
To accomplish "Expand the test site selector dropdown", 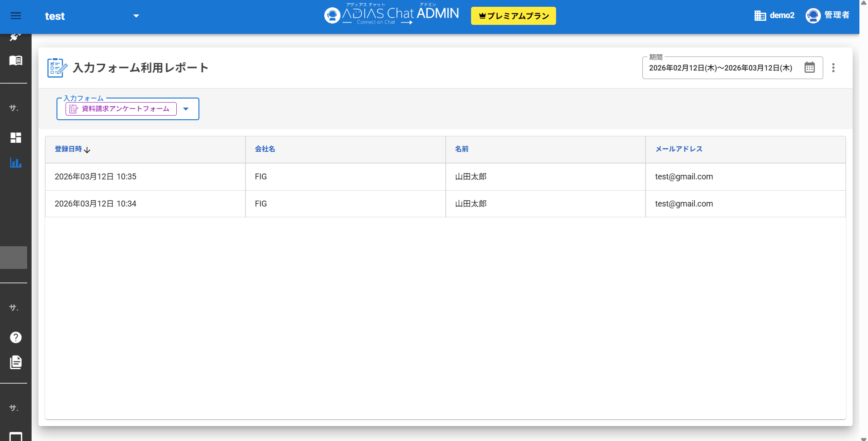I will pyautogui.click(x=136, y=16).
